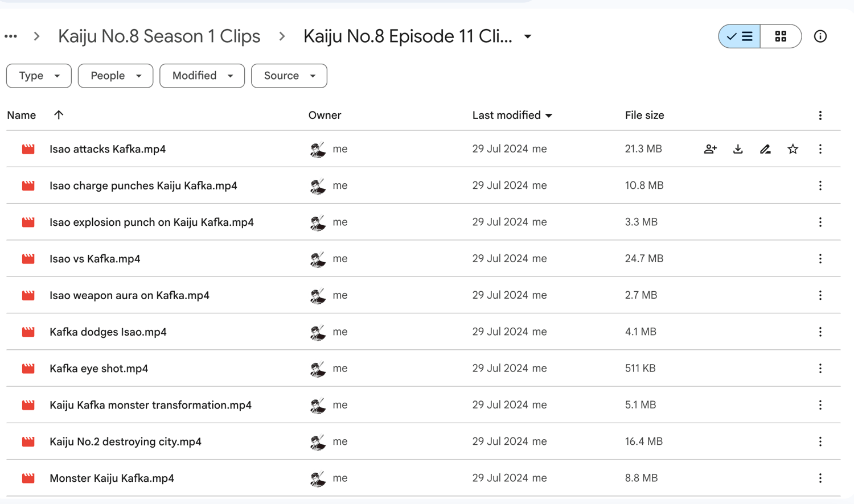Click the Owner column header
Screen dimensions: 854x504
click(325, 115)
